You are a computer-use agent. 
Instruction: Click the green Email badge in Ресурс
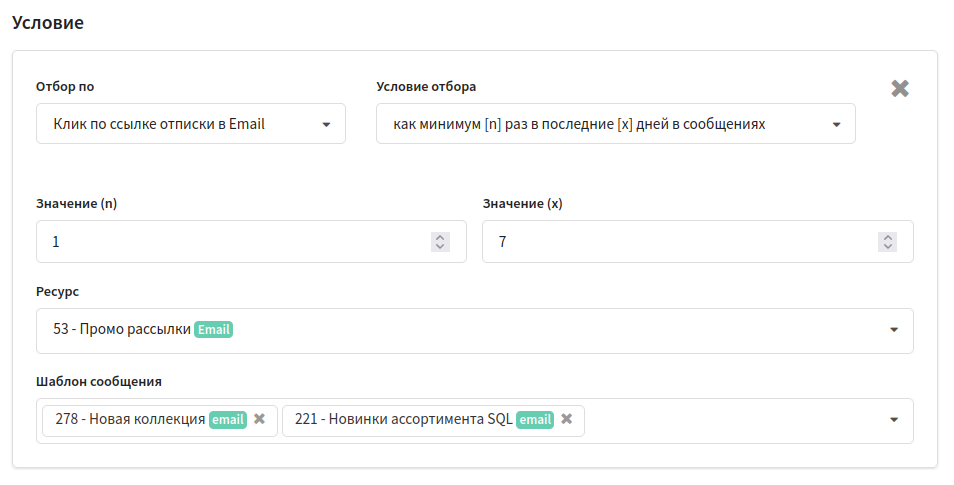tap(214, 330)
